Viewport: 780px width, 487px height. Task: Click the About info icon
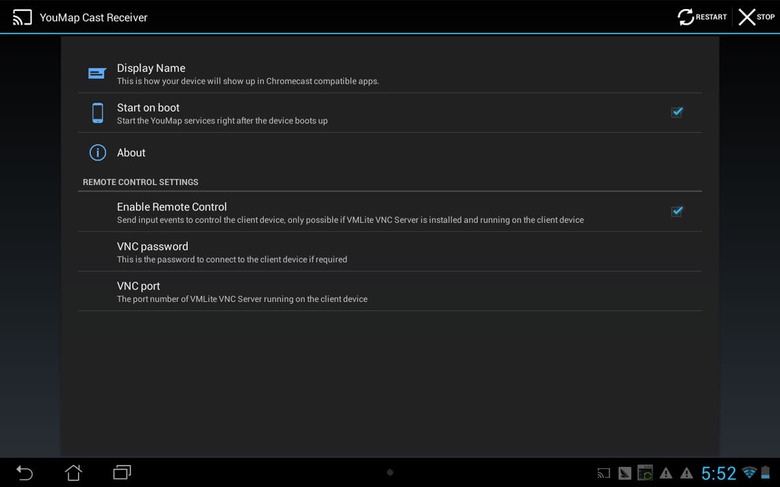point(97,153)
